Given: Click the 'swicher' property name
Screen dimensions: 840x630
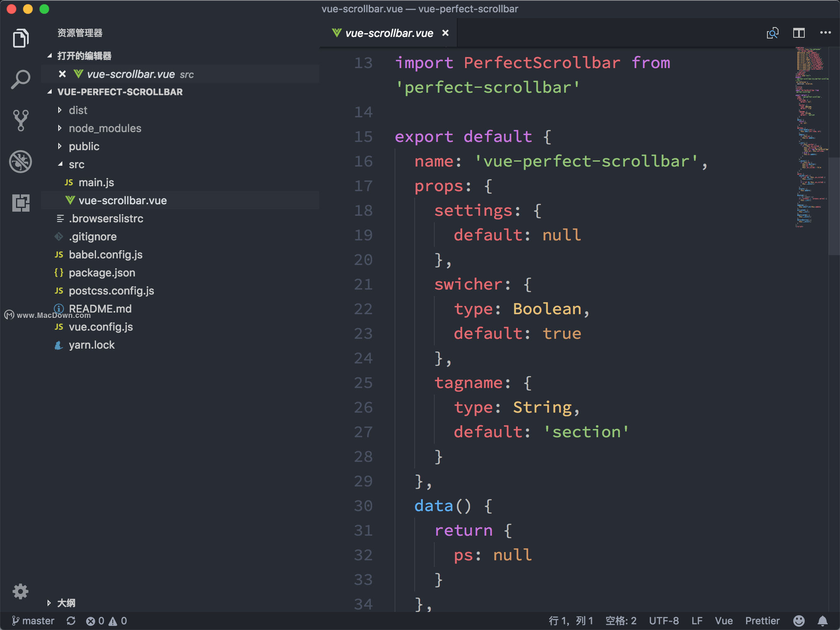Looking at the screenshot, I should tap(468, 284).
